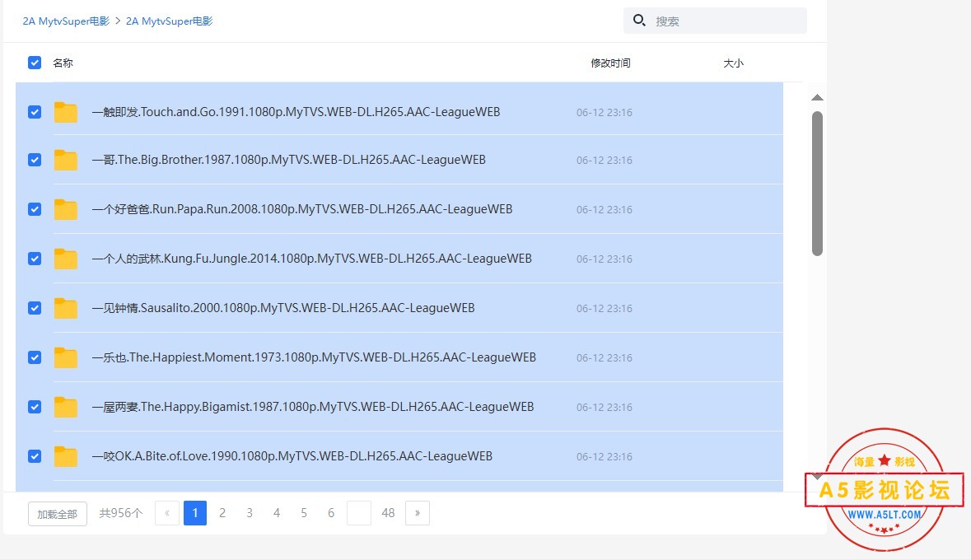This screenshot has width=971, height=560.
Task: Jump to last page 48
Action: pos(388,513)
